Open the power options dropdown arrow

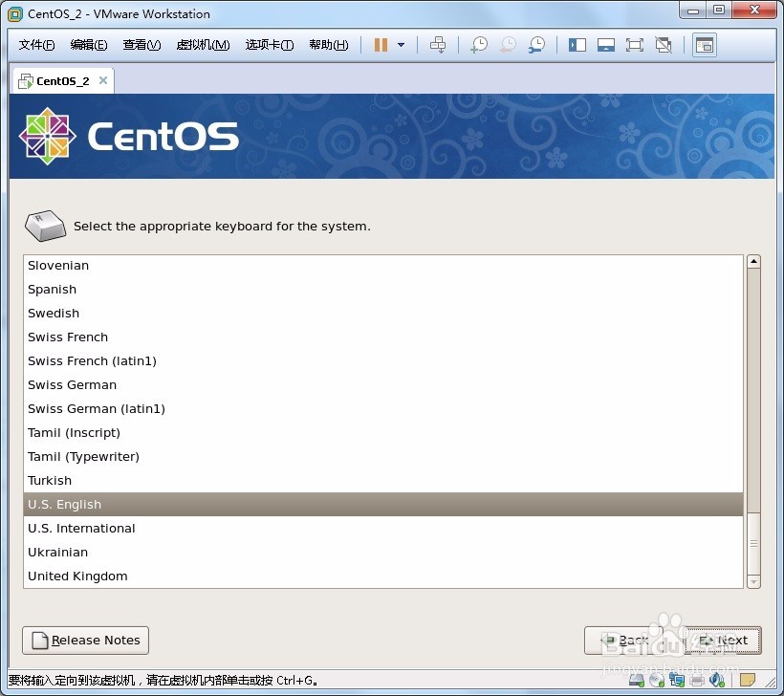pos(401,45)
